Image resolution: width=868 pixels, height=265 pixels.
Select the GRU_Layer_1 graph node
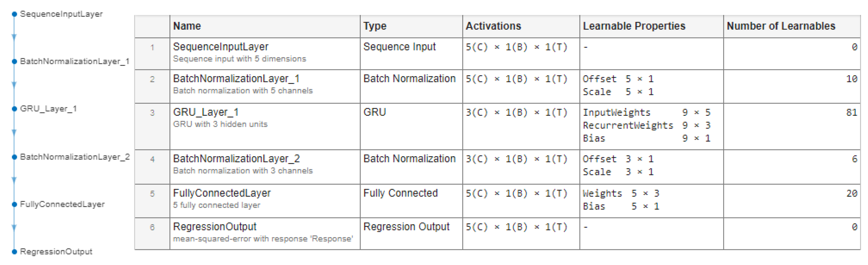click(14, 109)
